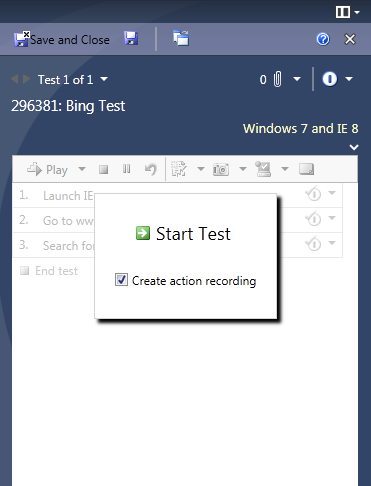Click the Play button in test toolbar

47,169
